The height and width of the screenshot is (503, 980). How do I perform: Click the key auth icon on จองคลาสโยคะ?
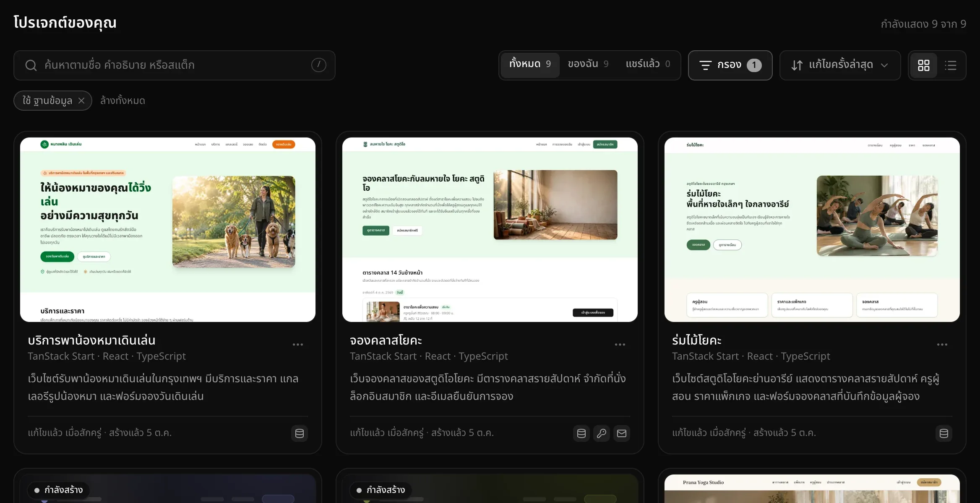[602, 433]
